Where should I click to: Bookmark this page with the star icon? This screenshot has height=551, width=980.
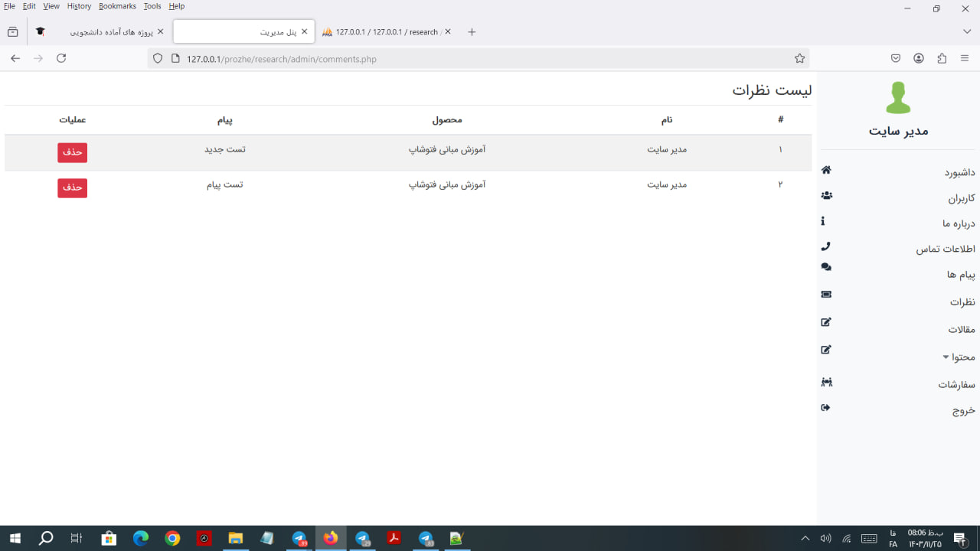coord(799,58)
